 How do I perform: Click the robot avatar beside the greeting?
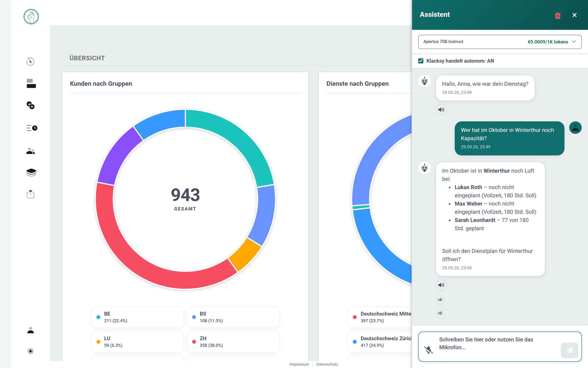pos(425,81)
